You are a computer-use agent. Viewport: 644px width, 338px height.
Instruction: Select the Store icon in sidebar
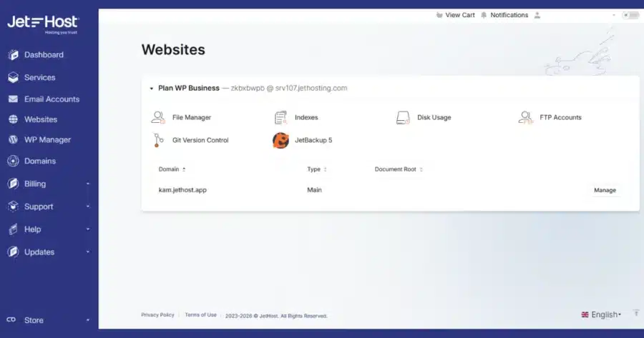point(11,319)
